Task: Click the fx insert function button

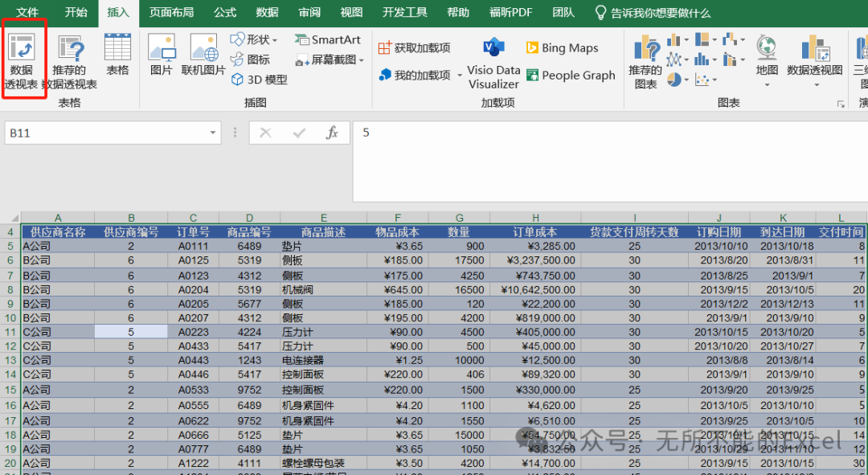Action: point(332,133)
